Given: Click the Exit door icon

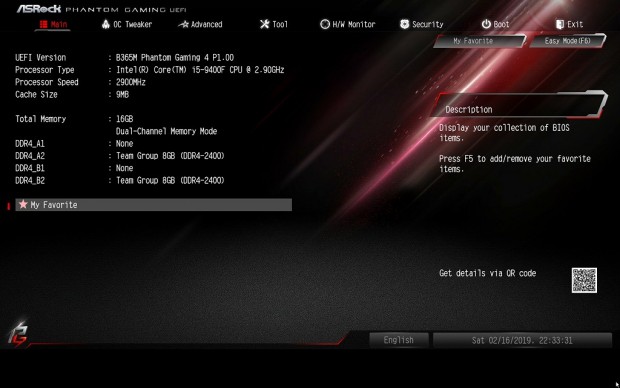Looking at the screenshot, I should pyautogui.click(x=560, y=25).
